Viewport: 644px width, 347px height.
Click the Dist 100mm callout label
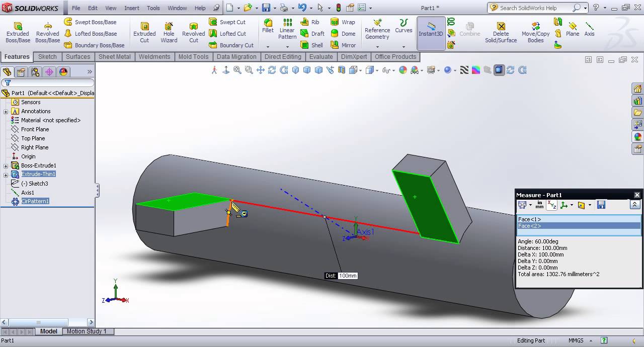[341, 276]
